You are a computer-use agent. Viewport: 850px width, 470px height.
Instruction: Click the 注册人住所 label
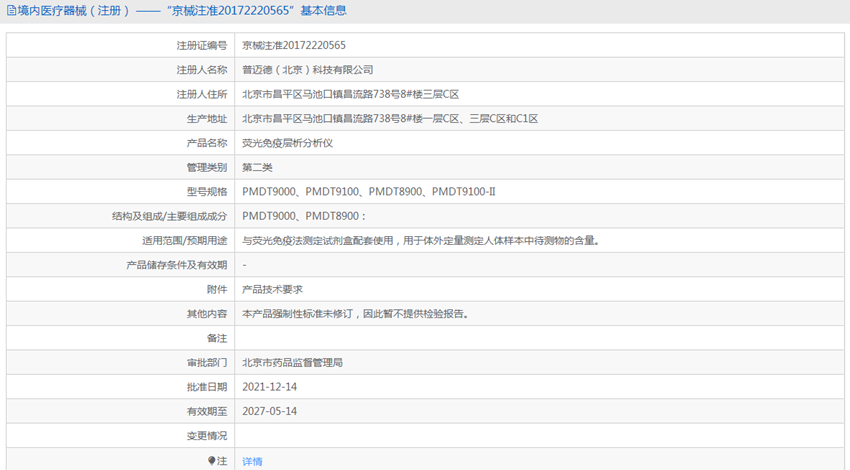pos(202,94)
